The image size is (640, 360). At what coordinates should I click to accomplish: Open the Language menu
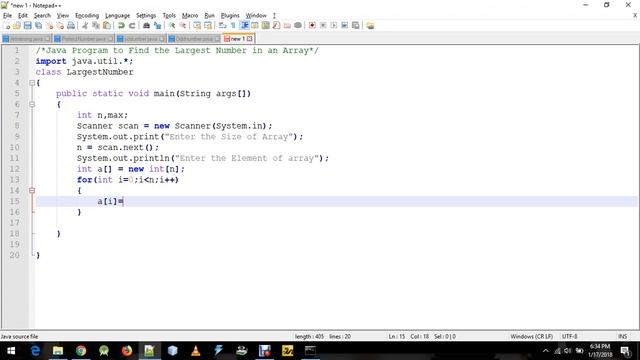[x=117, y=16]
